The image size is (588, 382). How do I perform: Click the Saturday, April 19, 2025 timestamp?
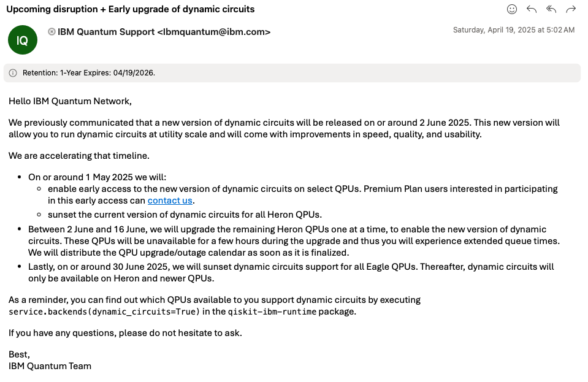pyautogui.click(x=514, y=30)
